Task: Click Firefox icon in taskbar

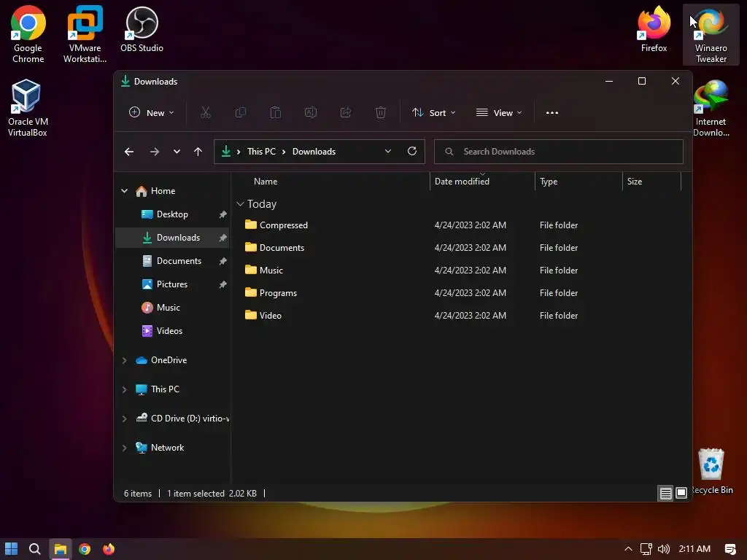Action: click(x=109, y=549)
